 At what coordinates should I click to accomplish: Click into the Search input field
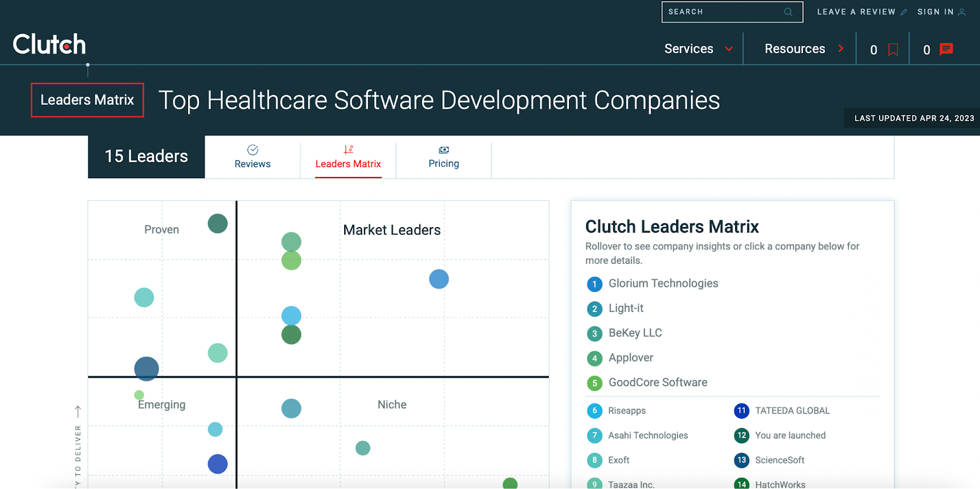(723, 12)
